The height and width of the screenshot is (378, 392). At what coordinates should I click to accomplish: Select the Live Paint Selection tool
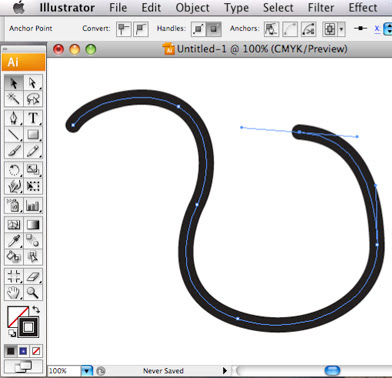point(33,257)
